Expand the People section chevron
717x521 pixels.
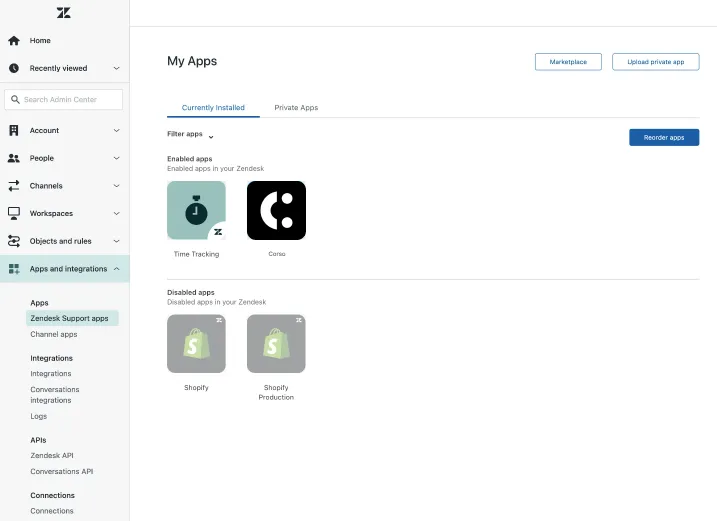coord(117,158)
